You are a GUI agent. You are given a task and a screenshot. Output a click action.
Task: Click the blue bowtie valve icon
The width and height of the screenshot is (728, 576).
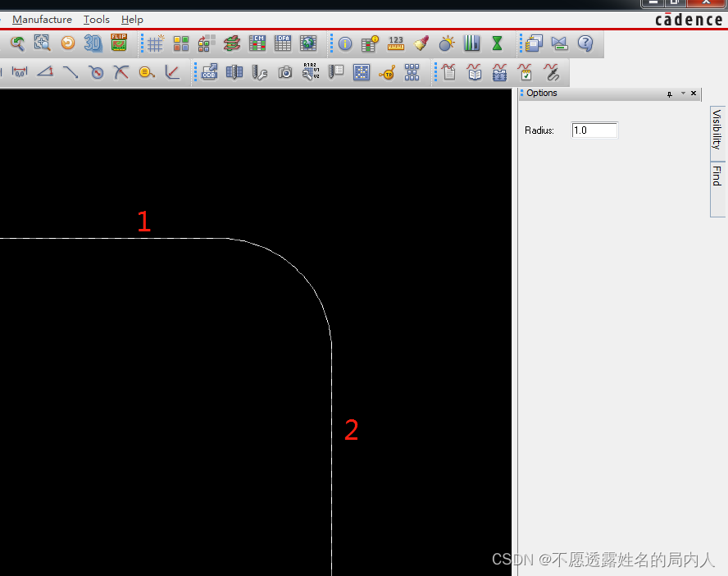(x=559, y=43)
